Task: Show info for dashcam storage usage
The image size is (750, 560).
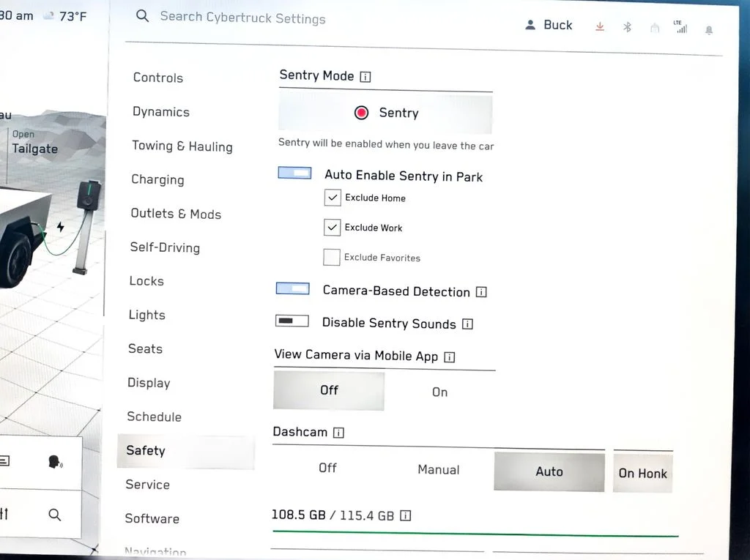Action: [x=405, y=515]
